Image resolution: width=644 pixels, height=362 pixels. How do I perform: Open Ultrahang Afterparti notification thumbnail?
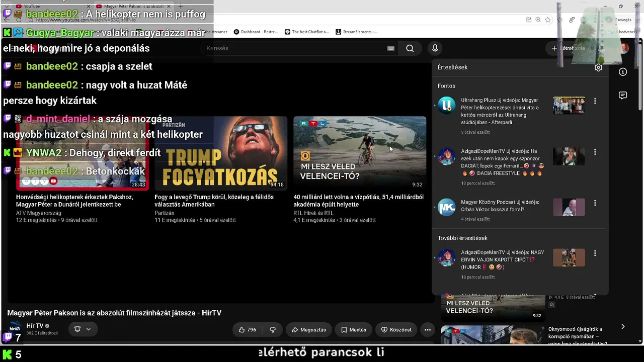(569, 106)
